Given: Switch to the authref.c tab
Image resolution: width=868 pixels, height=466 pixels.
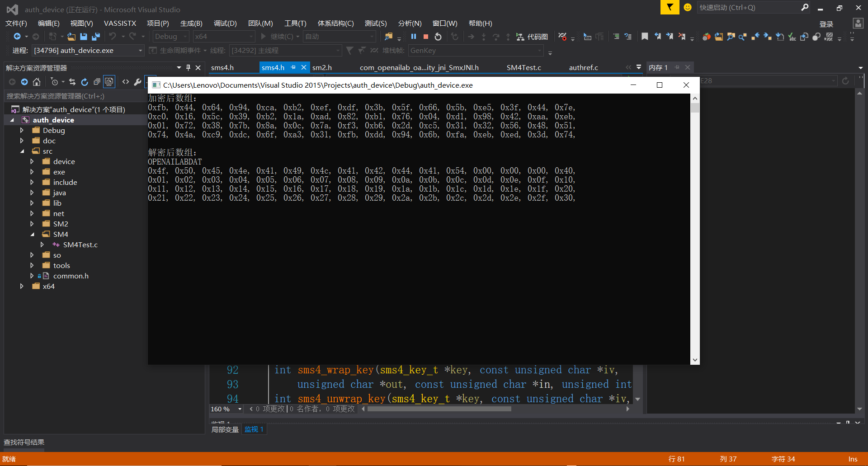Looking at the screenshot, I should (583, 67).
